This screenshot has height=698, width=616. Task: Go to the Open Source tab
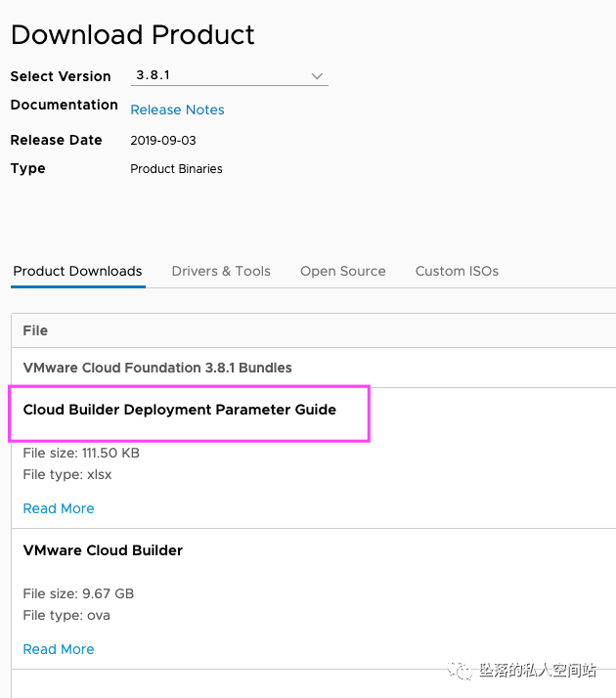click(342, 271)
